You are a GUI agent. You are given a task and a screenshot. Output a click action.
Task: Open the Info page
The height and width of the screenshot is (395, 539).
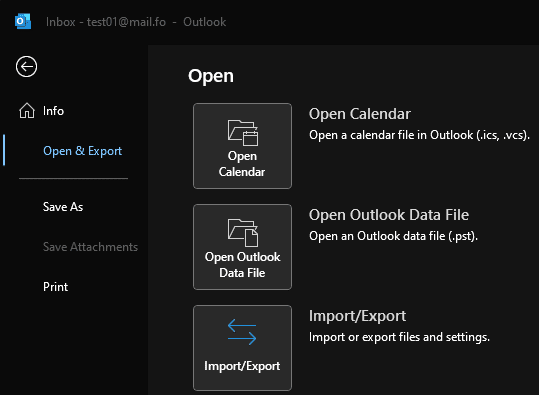pos(53,111)
